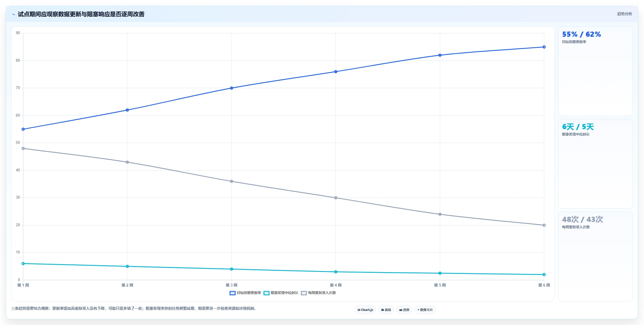
Task: Click the gray line's 第 1 周 data point
Action: click(23, 148)
